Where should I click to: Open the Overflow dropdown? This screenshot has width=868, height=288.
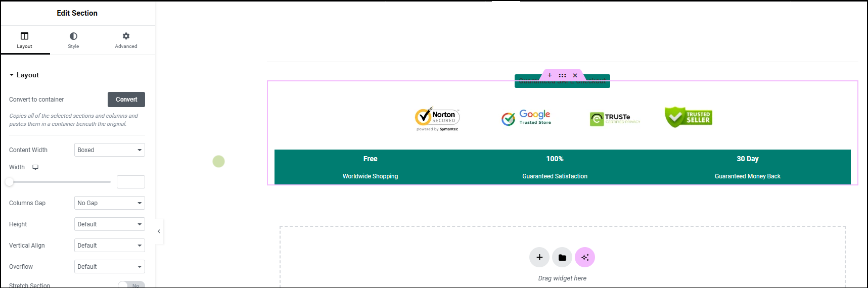point(110,267)
